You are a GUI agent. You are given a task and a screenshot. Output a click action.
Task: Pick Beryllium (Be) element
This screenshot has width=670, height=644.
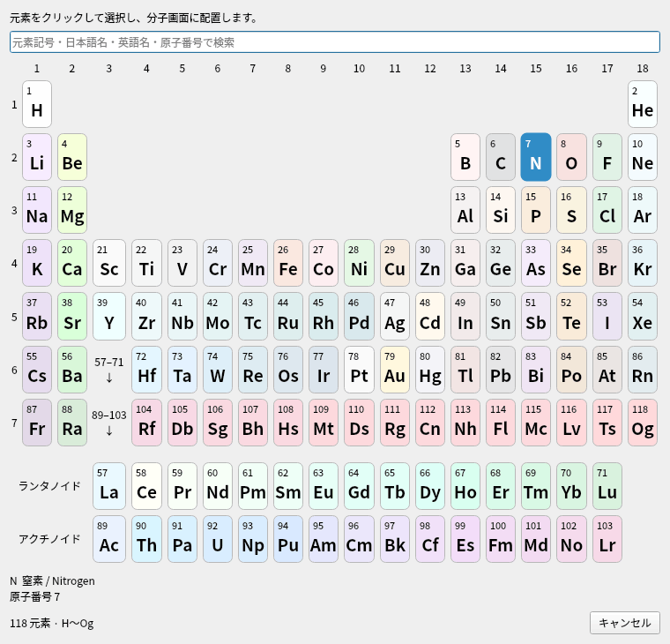pyautogui.click(x=72, y=157)
